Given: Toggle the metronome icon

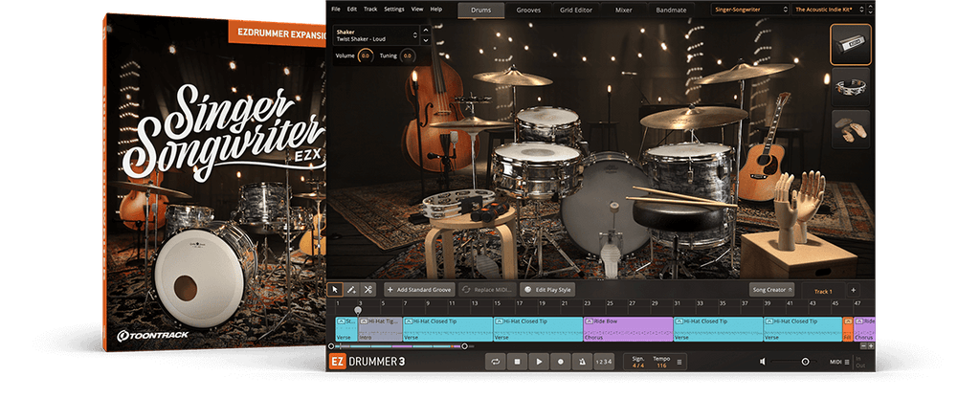Looking at the screenshot, I should point(582,361).
